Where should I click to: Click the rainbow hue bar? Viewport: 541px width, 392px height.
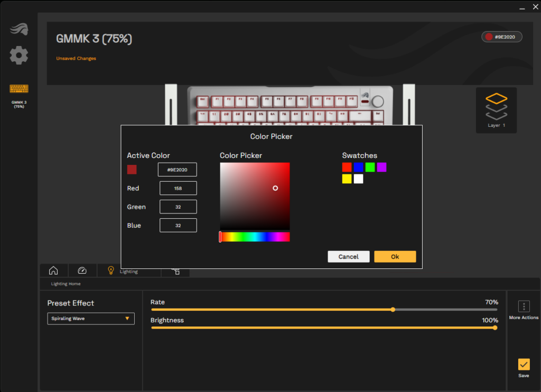pos(255,237)
